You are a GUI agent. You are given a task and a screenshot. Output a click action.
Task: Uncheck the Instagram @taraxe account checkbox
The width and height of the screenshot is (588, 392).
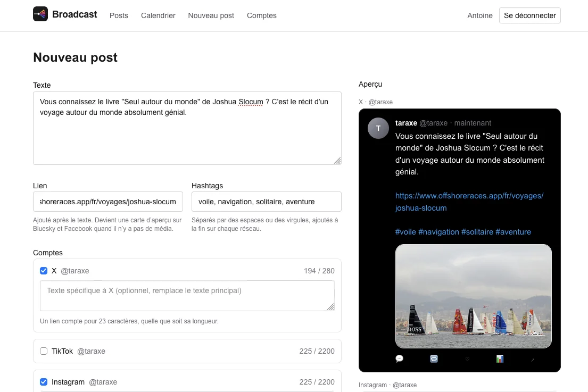pyautogui.click(x=44, y=382)
